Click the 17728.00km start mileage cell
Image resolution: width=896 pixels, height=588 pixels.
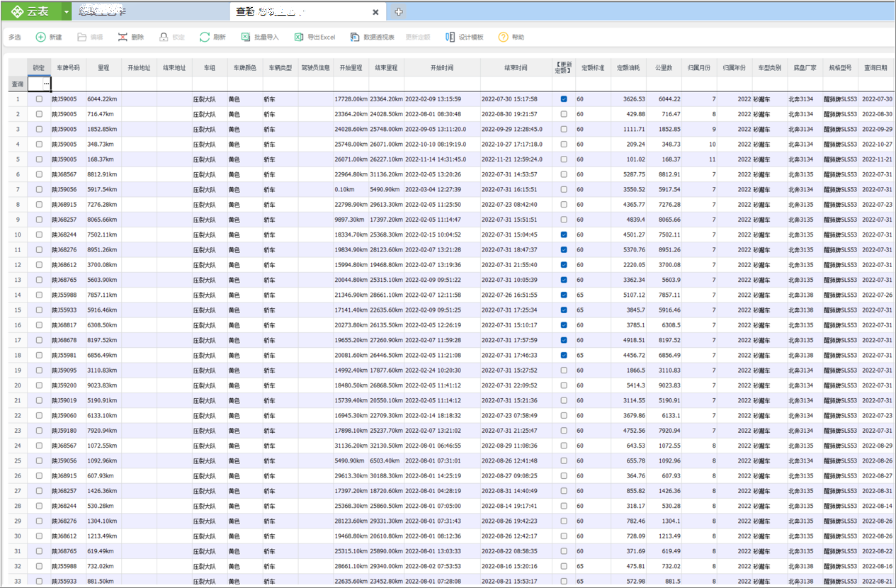pyautogui.click(x=351, y=99)
